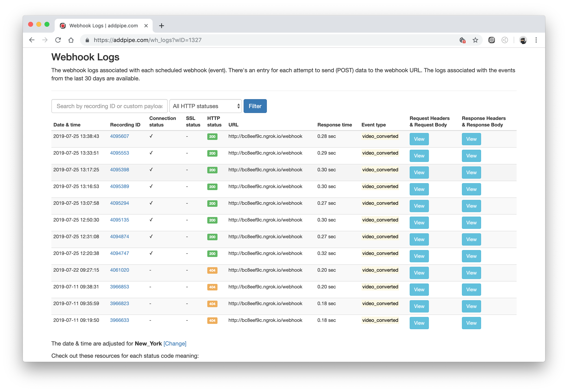
Task: Click the Change timezone link
Action: [x=175, y=343]
